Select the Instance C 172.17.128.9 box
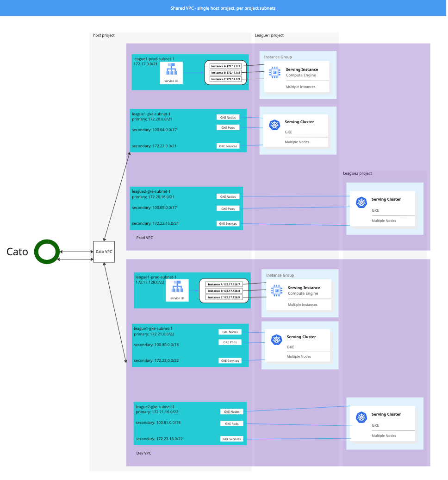The height and width of the screenshot is (480, 448). (225, 298)
